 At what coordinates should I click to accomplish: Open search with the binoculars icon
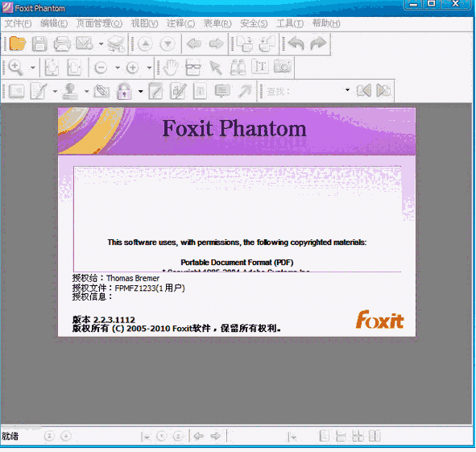pyautogui.click(x=238, y=68)
